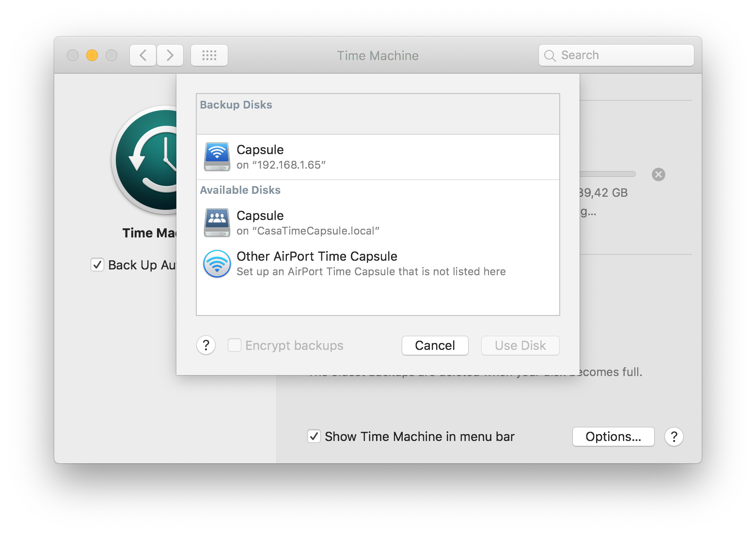Screen dimensions: 756x535
Task: Toggle Show Time Machine in menu bar
Action: (x=314, y=437)
